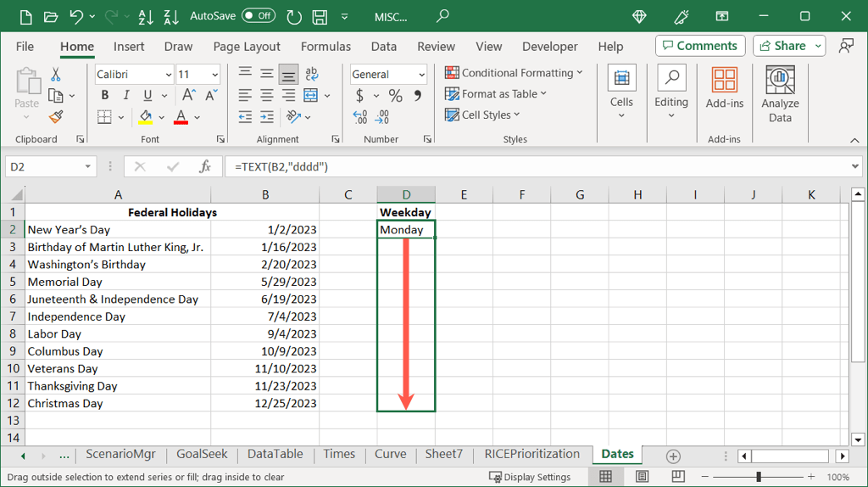Image resolution: width=868 pixels, height=487 pixels.
Task: Switch to the GoalSeek sheet tab
Action: pos(202,454)
